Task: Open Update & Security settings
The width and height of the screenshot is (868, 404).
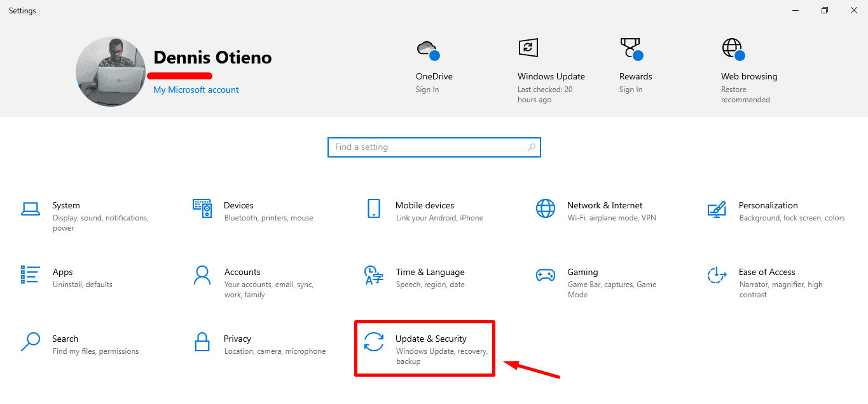Action: [x=425, y=349]
